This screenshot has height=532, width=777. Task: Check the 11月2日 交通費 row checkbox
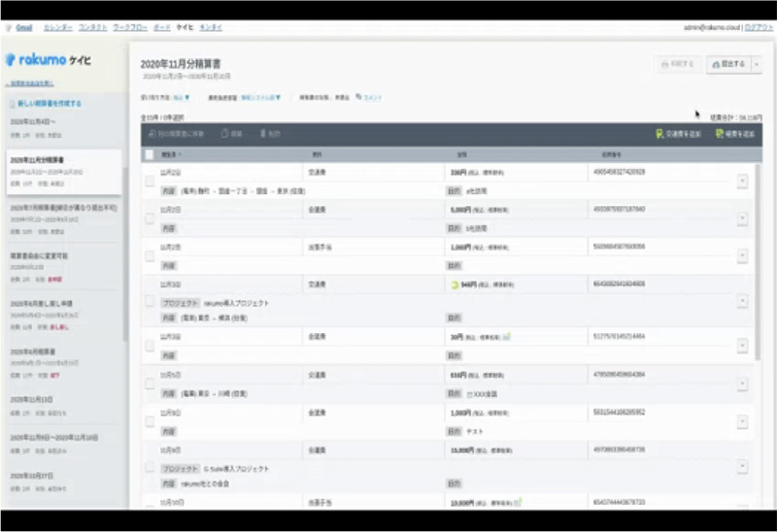[150, 182]
